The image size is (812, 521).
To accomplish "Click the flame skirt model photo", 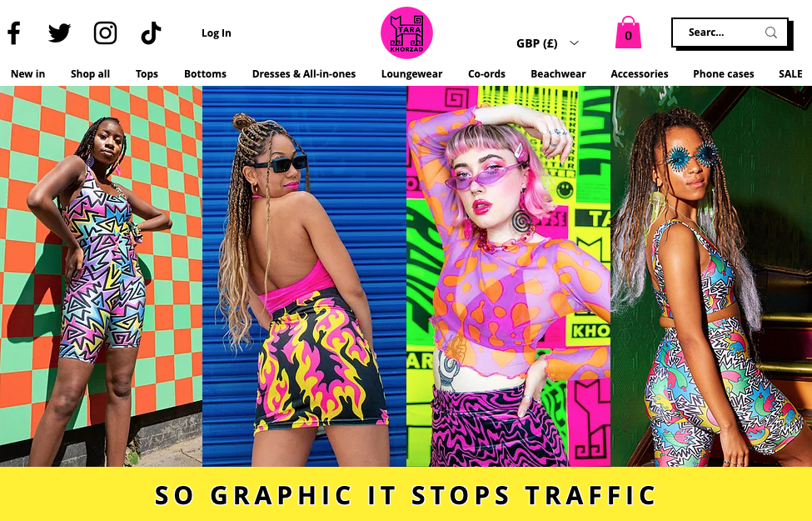I will (305, 276).
